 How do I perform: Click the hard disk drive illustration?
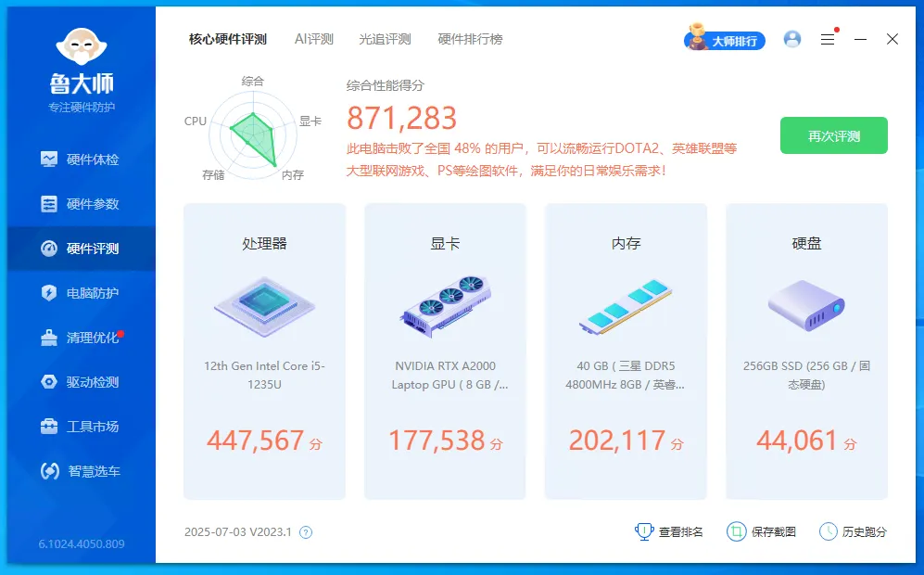806,305
